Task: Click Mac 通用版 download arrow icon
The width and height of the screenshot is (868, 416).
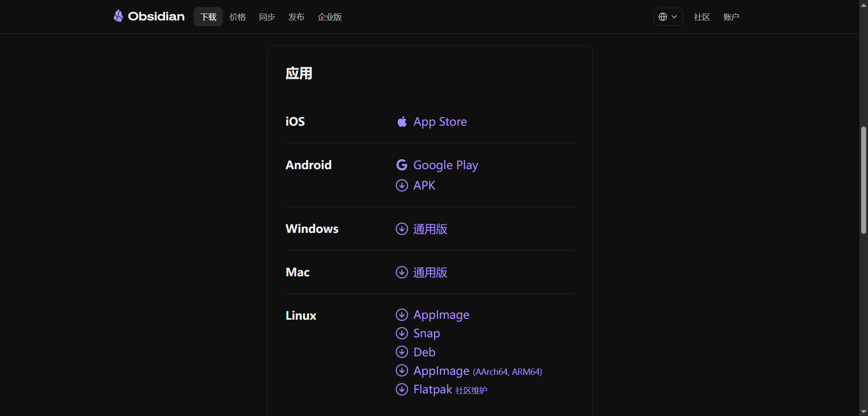Action: [x=401, y=272]
